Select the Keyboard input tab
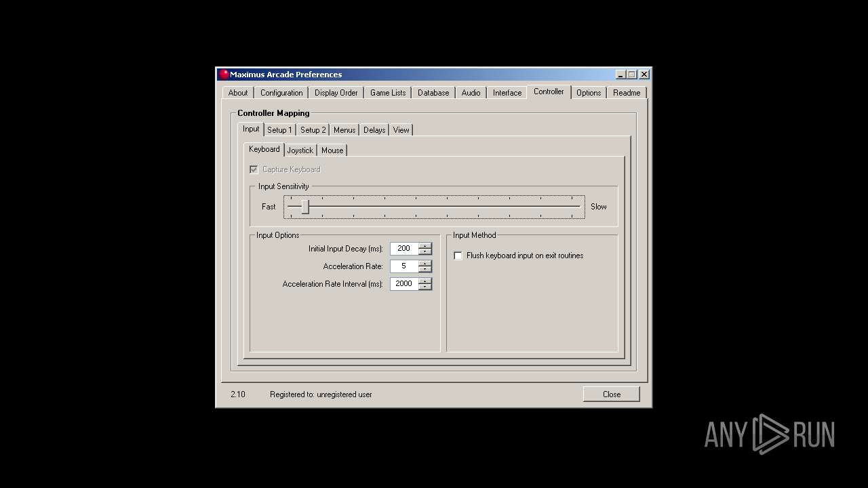Screen dimensions: 868x488 (x=264, y=149)
